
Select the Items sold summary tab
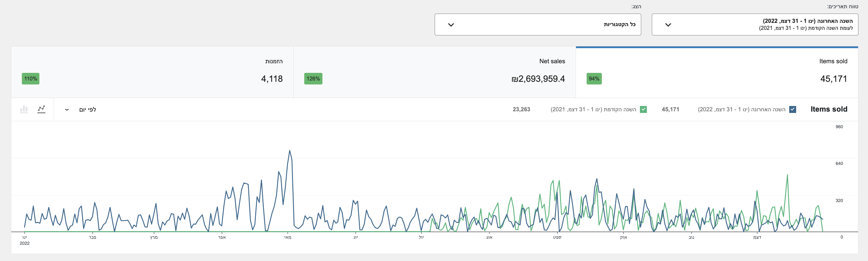[x=717, y=72]
